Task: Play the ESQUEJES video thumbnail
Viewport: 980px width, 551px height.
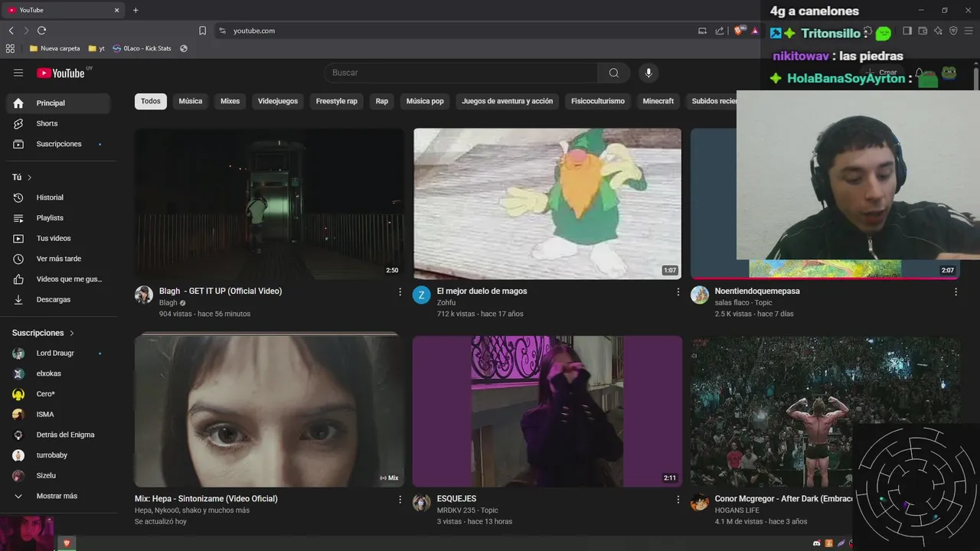Action: pos(547,411)
